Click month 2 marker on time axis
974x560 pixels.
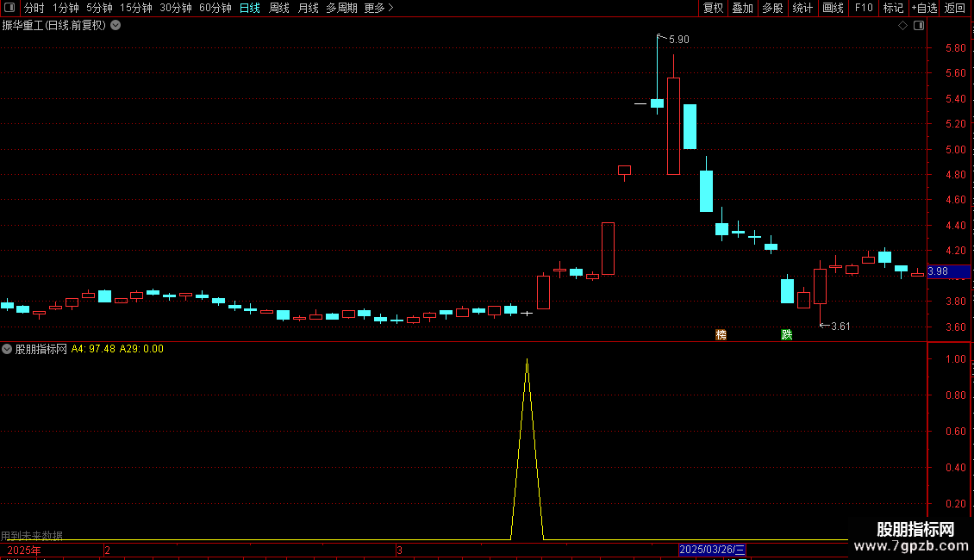pyautogui.click(x=108, y=550)
